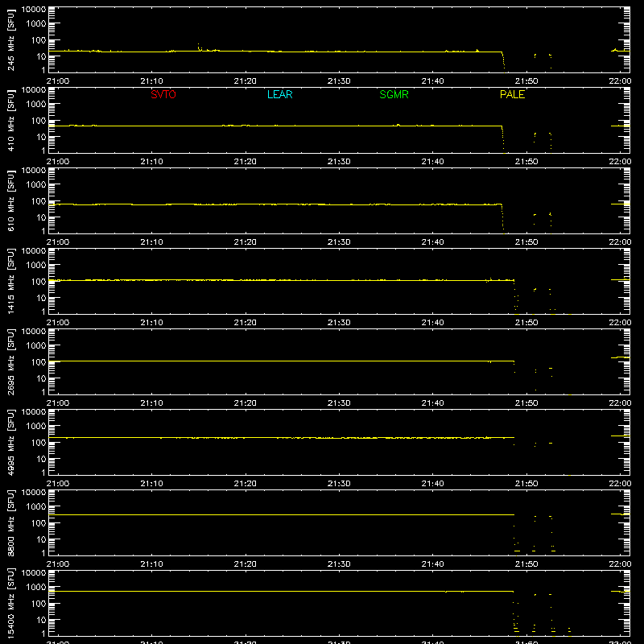644x644 pixels.
Task: Click the 21:40 label under the 410 MHz plot
Action: click(432, 162)
